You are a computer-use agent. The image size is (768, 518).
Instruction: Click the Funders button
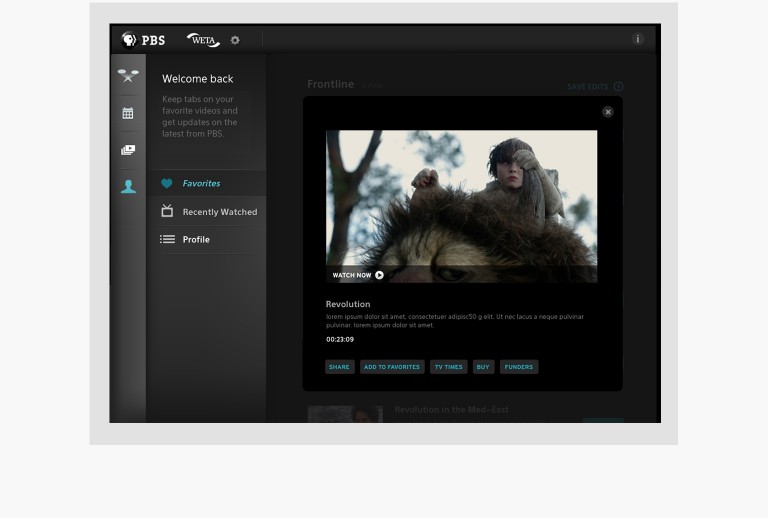pos(519,367)
